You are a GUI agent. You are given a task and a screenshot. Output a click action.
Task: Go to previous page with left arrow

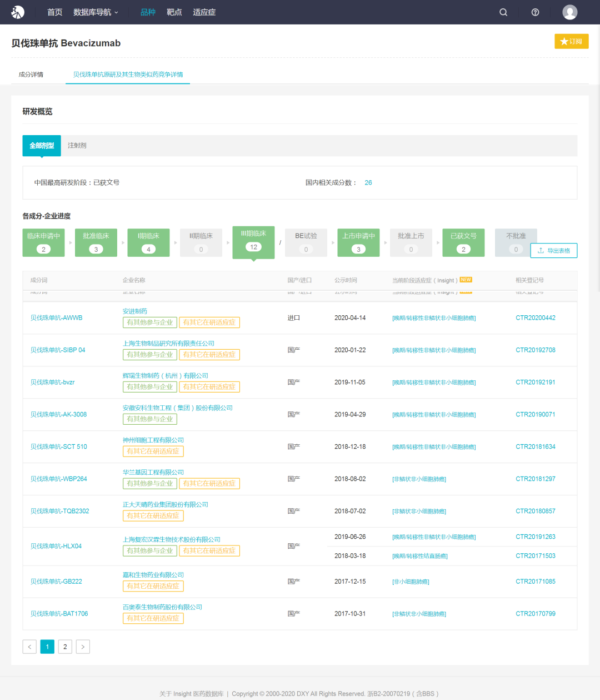coord(29,647)
